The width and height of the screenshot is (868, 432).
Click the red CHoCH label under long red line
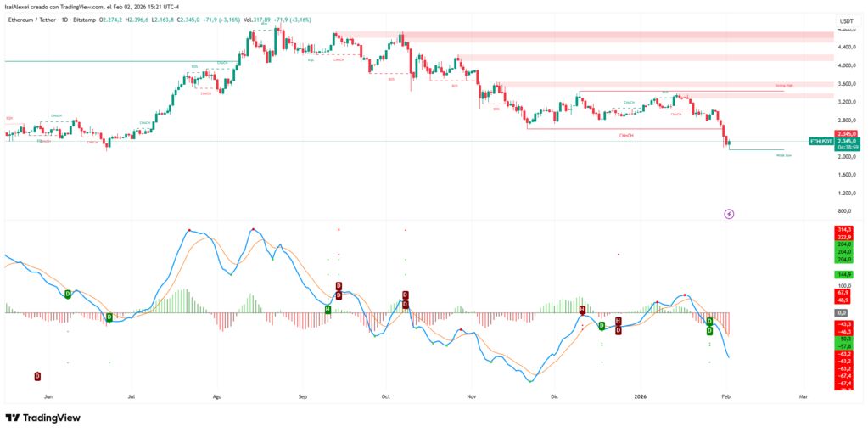pyautogui.click(x=624, y=135)
